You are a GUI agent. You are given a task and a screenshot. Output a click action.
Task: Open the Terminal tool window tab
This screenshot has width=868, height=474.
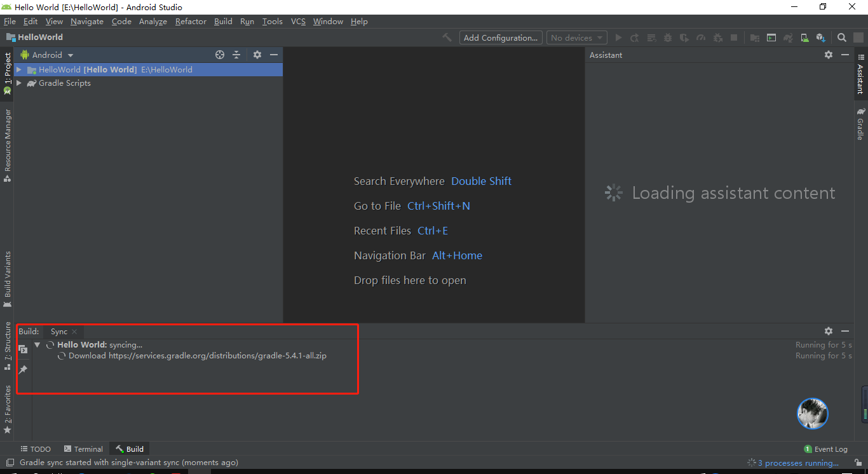[83, 449]
